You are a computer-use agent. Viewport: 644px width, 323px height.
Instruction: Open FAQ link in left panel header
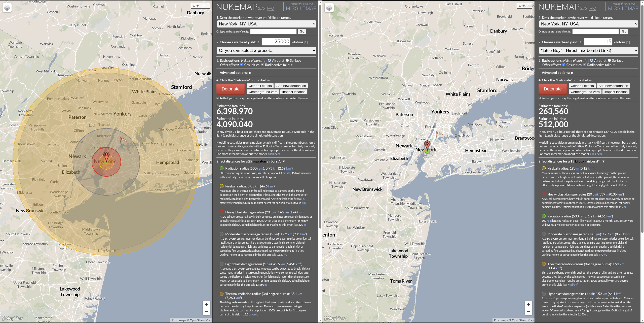[271, 9]
